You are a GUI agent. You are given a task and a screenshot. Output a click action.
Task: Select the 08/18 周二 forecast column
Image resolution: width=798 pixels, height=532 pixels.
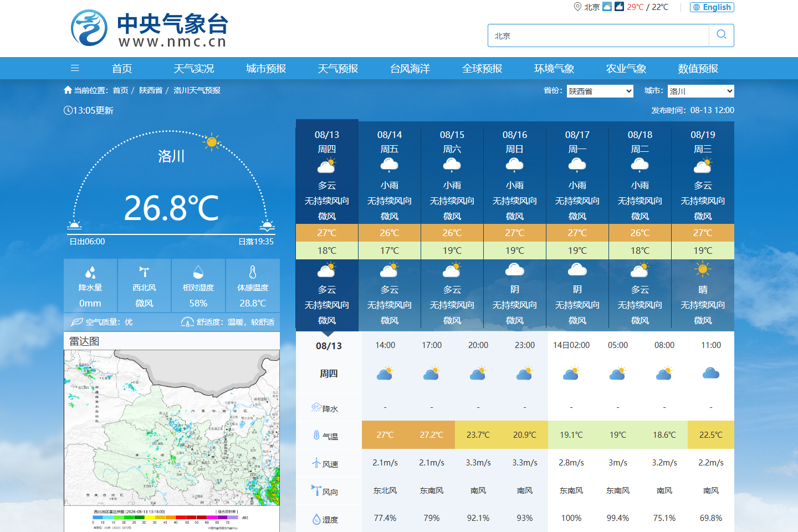tap(640, 227)
